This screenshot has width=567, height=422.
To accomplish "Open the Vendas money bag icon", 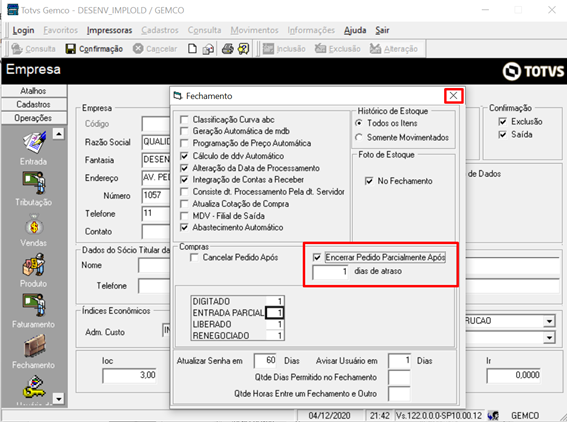I will pyautogui.click(x=34, y=225).
